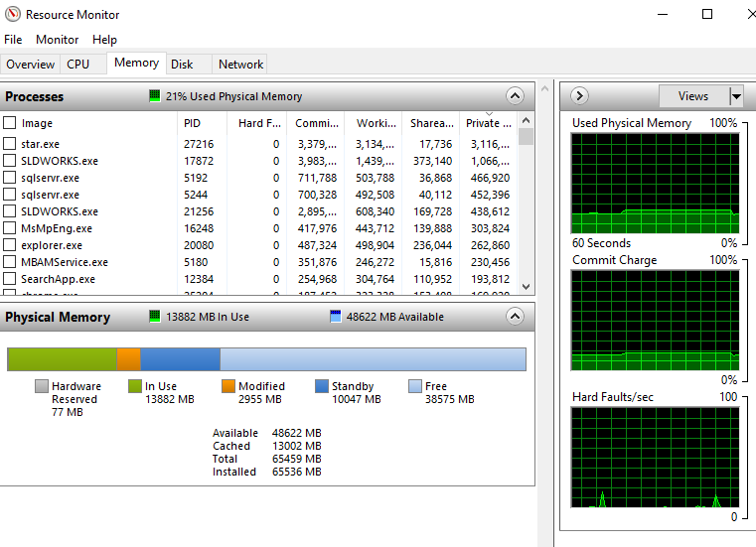Viewport: 756px width, 547px height.
Task: Click the Free light blue legend swatch
Action: (414, 386)
